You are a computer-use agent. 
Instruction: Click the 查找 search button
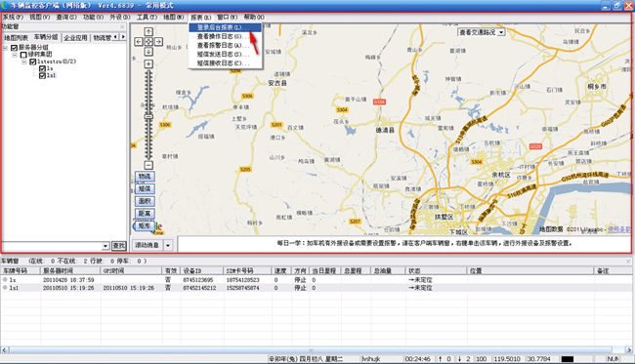(118, 246)
